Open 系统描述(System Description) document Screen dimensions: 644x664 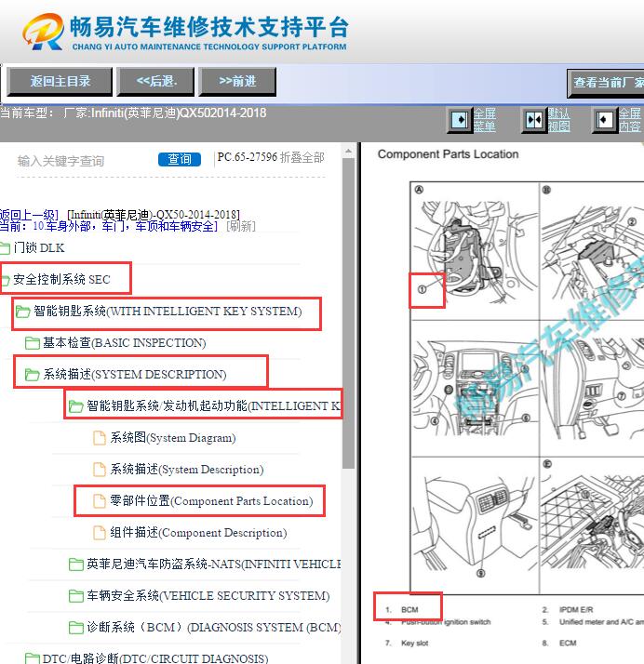point(187,470)
